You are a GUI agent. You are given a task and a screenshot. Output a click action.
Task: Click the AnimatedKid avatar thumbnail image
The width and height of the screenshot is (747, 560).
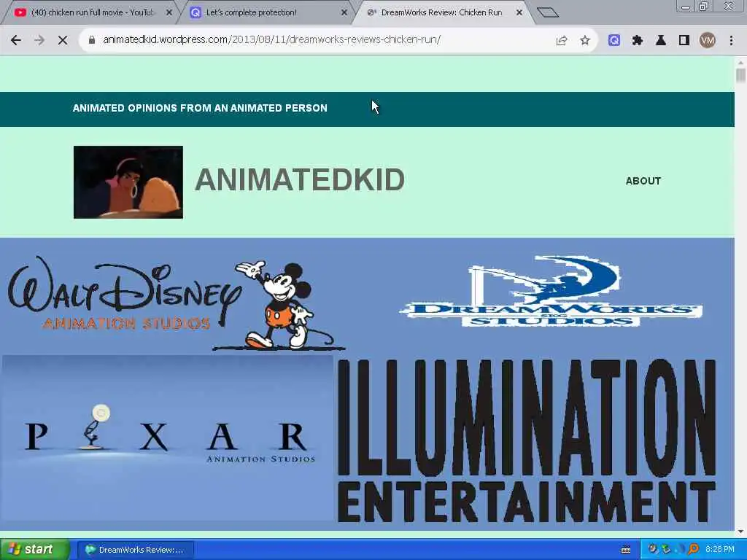(128, 182)
